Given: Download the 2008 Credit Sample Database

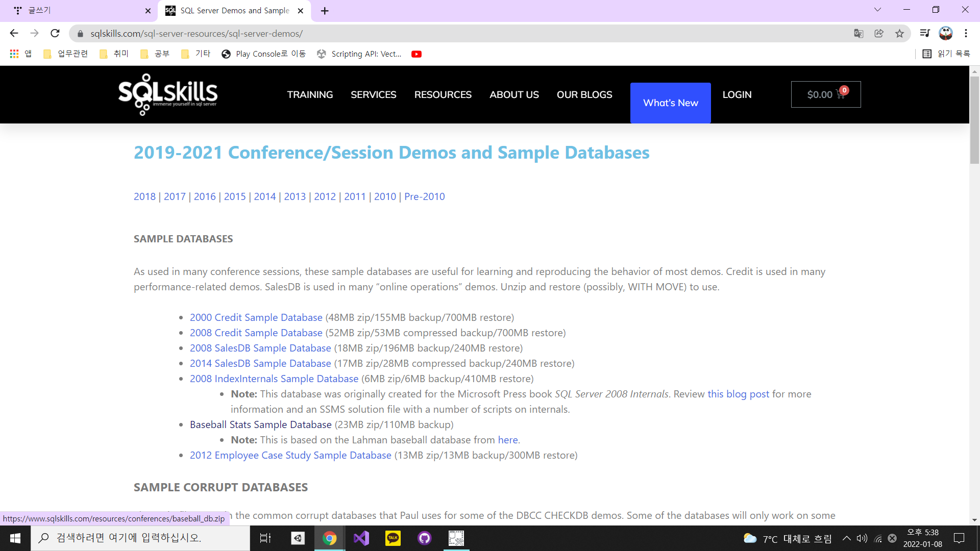Looking at the screenshot, I should click(256, 333).
